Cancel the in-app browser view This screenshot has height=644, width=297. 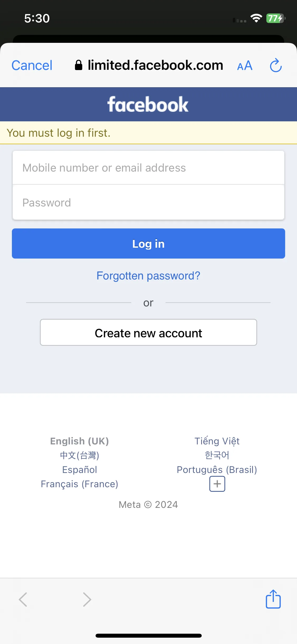point(32,65)
